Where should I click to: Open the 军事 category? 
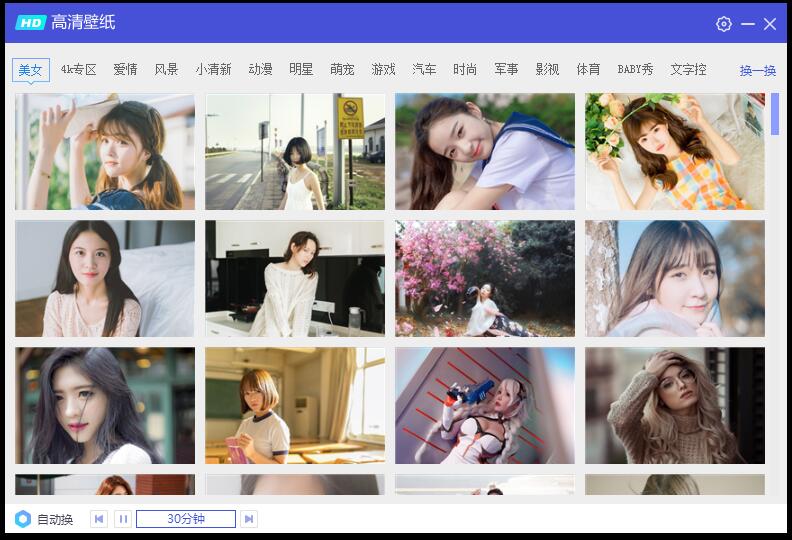506,69
